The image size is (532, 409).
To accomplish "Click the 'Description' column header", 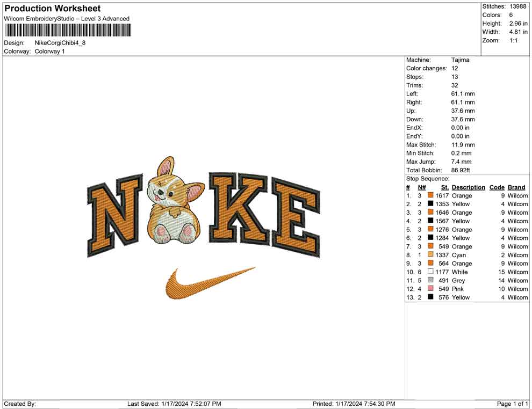I will pyautogui.click(x=469, y=187).
